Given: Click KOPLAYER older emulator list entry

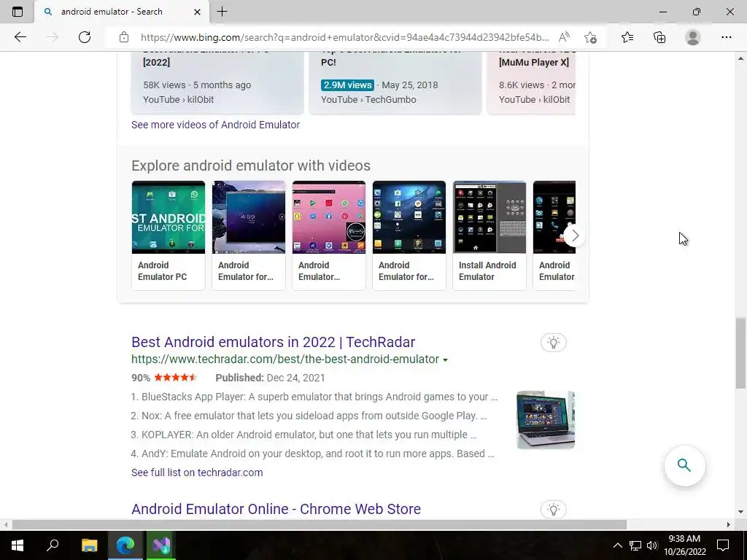Looking at the screenshot, I should 303,435.
